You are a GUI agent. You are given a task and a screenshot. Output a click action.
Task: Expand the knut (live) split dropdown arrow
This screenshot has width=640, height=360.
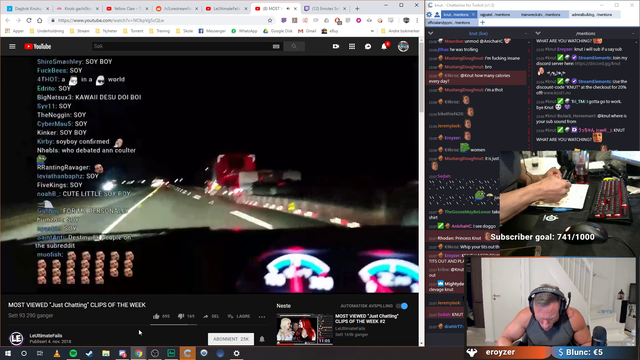coord(431,33)
